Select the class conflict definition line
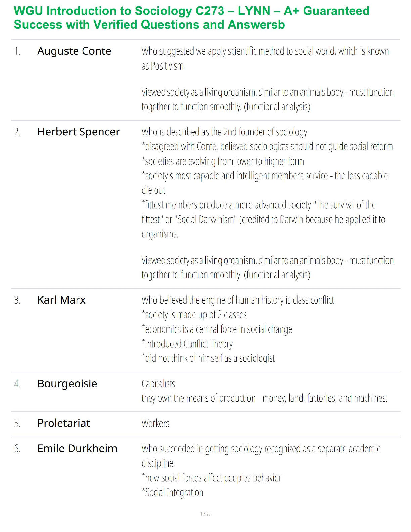Image resolution: width=411 pixels, height=532 pixels. coord(238,300)
